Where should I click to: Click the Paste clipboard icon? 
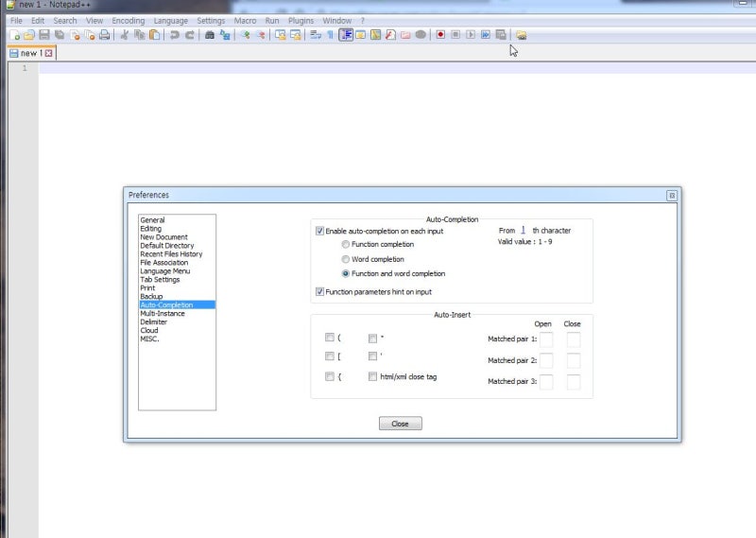154,35
